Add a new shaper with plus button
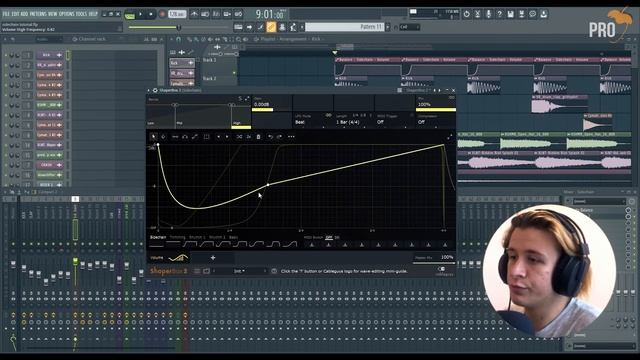 [x=213, y=258]
